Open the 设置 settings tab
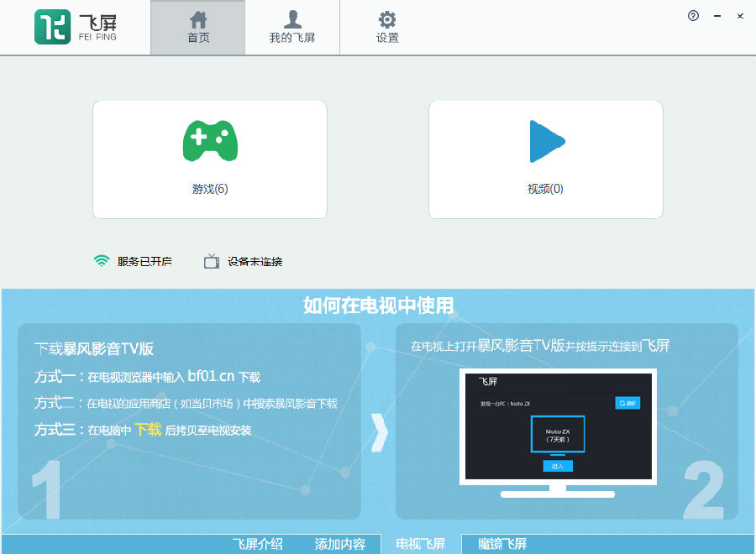The image size is (756, 554). point(387,28)
